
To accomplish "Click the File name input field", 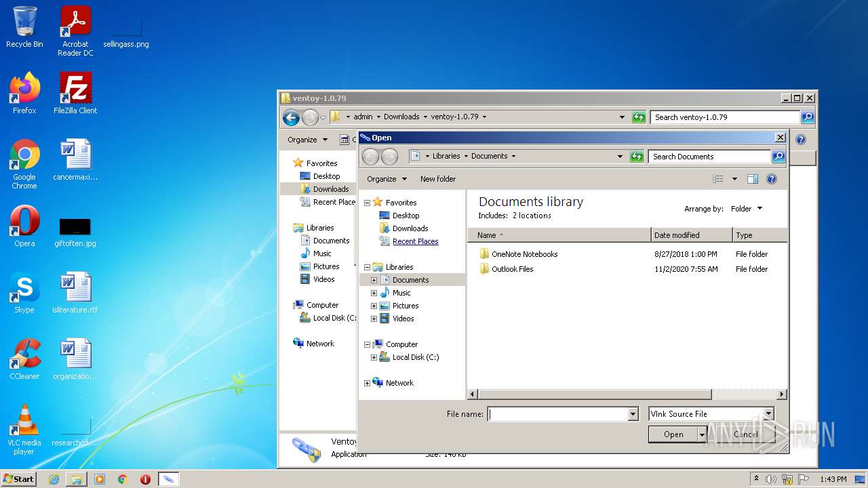I will pyautogui.click(x=558, y=414).
